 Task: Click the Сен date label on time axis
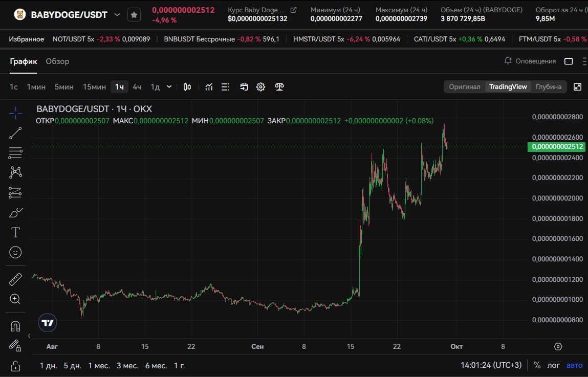click(257, 347)
